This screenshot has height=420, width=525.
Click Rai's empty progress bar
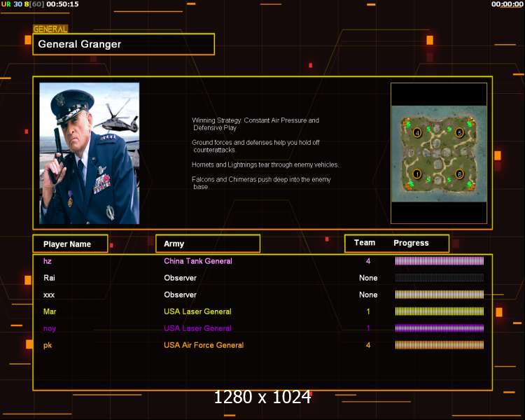coord(440,278)
